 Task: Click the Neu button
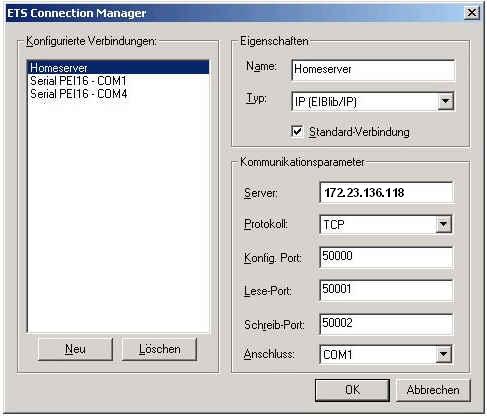pyautogui.click(x=75, y=349)
